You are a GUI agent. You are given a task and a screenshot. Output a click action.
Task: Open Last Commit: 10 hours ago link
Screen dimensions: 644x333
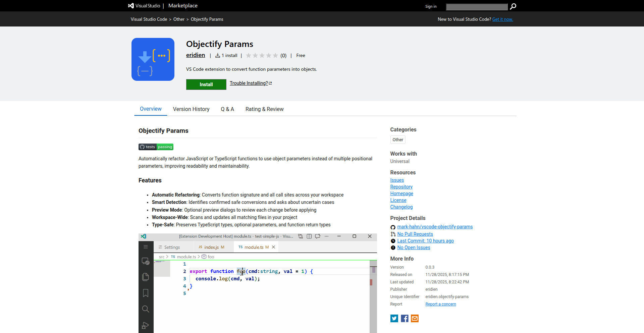tap(425, 241)
